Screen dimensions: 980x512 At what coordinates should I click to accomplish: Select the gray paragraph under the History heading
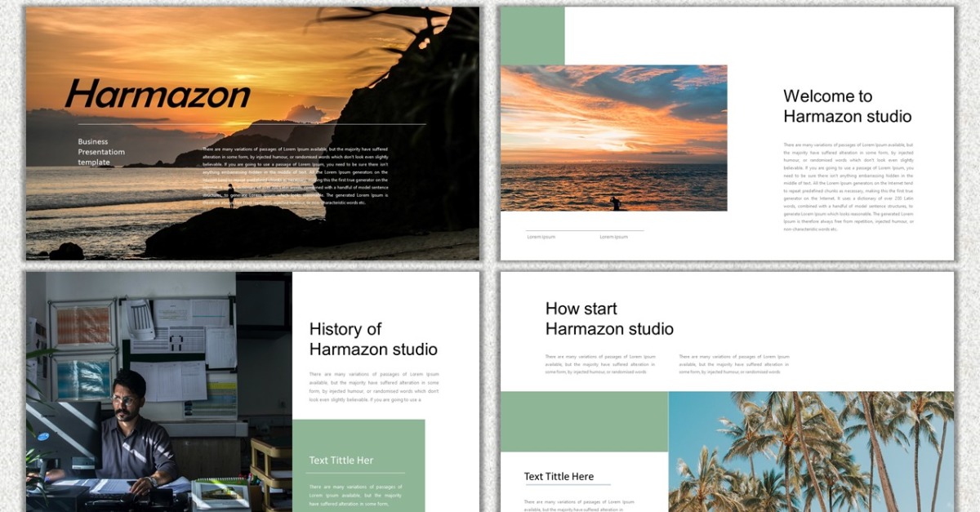pos(373,387)
